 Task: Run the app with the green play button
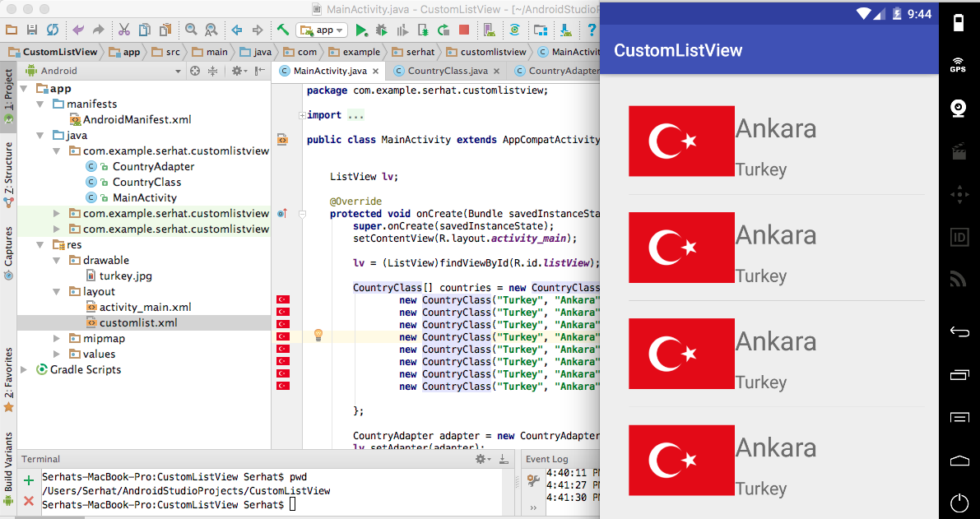361,30
